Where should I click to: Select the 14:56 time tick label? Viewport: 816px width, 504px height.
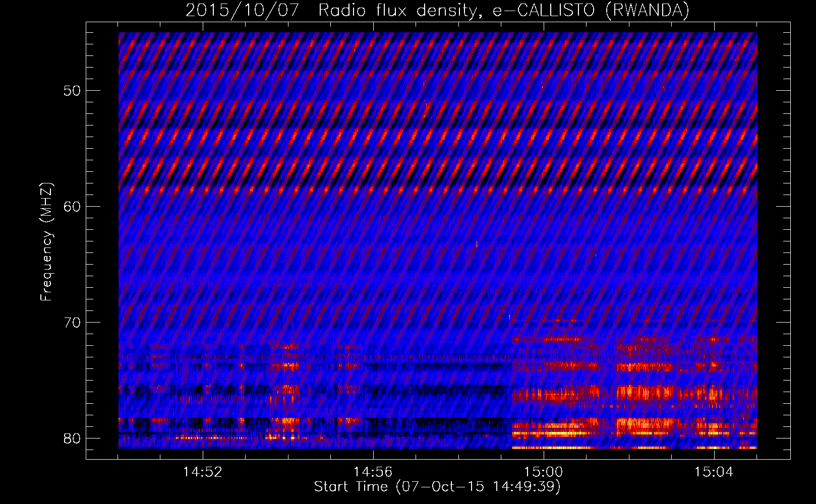click(x=373, y=472)
